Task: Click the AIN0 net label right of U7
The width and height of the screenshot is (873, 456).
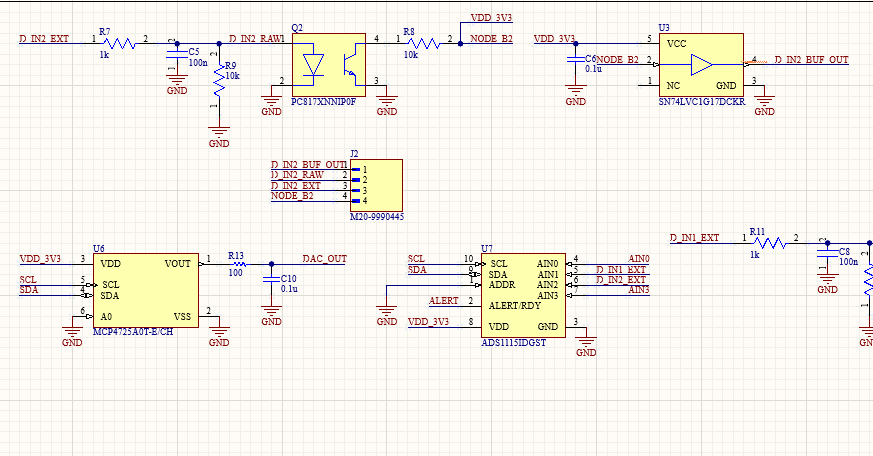Action: [639, 259]
